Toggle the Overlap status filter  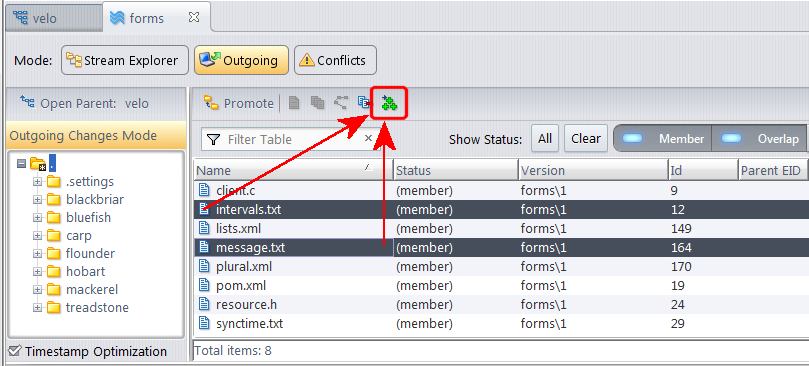click(x=759, y=138)
